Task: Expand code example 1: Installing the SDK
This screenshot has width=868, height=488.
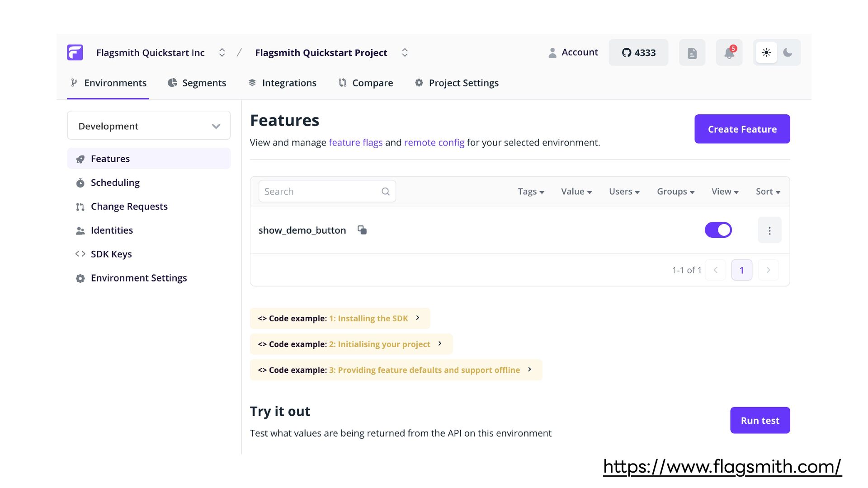Action: 340,319
